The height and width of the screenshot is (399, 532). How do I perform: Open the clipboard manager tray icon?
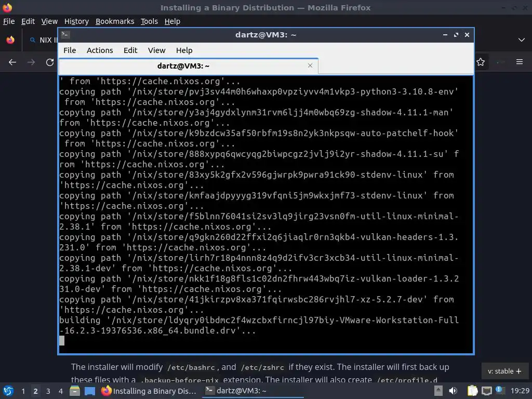point(472,391)
